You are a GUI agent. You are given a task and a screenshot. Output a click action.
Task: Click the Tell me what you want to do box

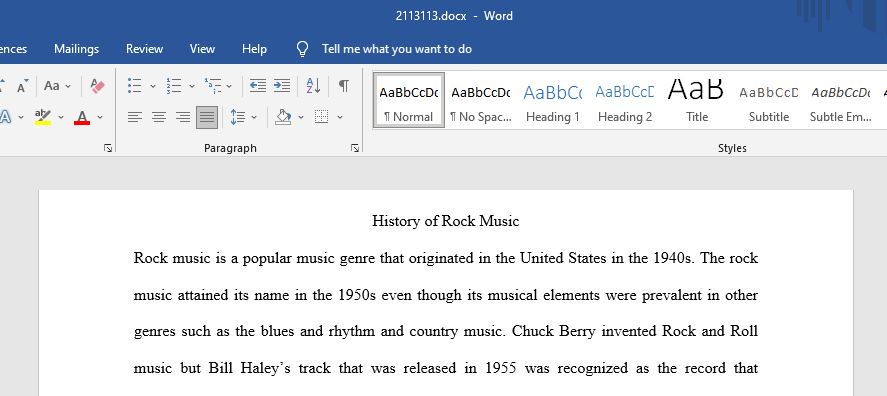397,49
